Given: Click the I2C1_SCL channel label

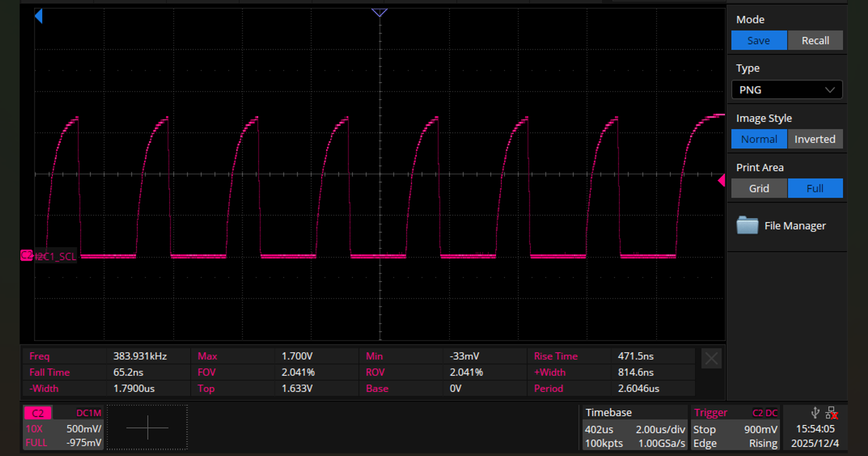Looking at the screenshot, I should 55,257.
